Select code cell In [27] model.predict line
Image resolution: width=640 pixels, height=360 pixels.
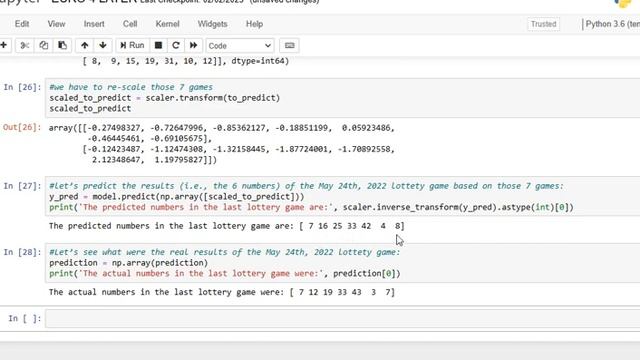pos(177,197)
